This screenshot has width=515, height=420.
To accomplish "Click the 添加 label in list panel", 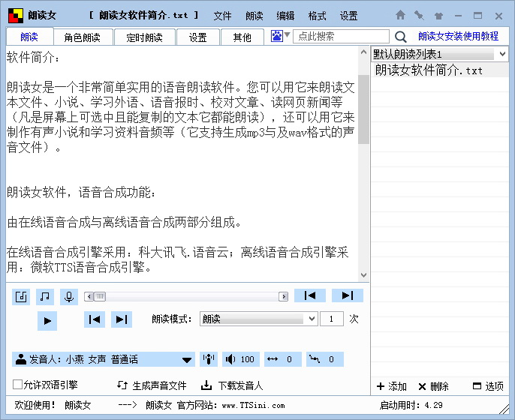I will [397, 386].
